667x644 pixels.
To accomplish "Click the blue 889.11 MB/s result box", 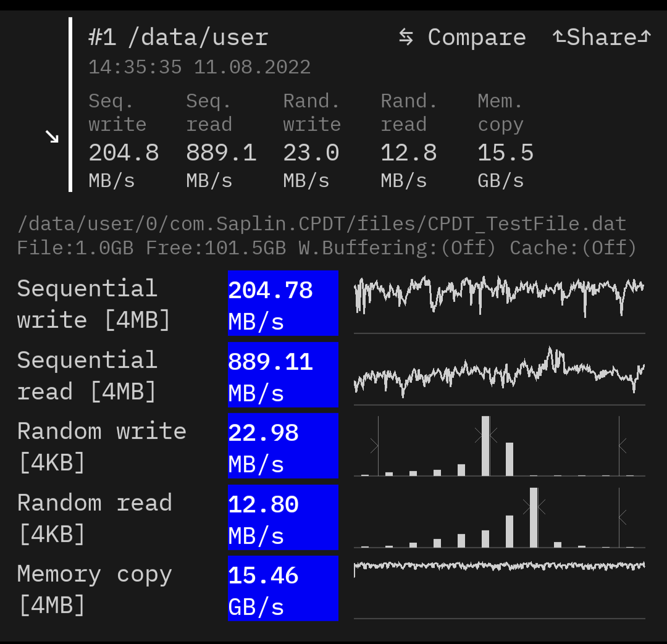I will pyautogui.click(x=283, y=375).
